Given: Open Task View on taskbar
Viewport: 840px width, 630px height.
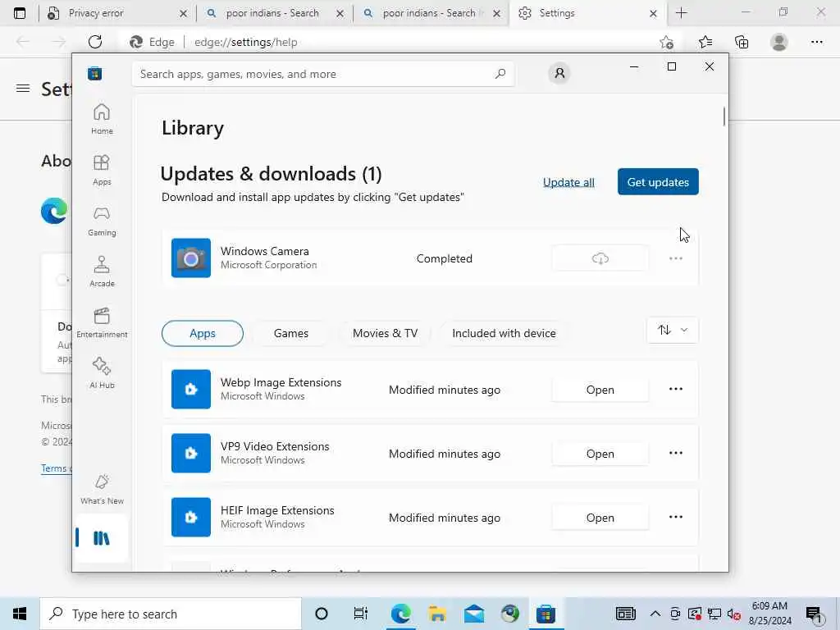Looking at the screenshot, I should [x=361, y=614].
